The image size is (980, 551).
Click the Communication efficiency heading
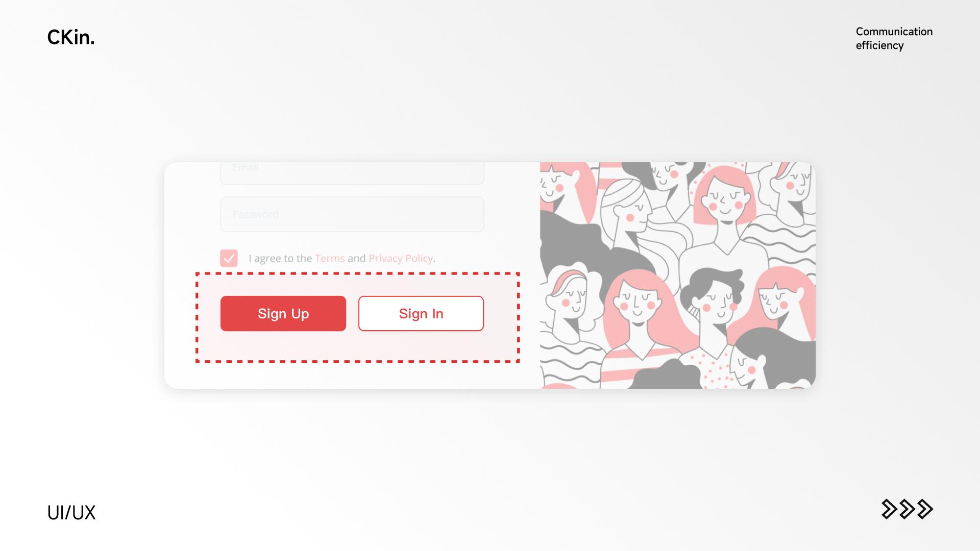pos(894,38)
